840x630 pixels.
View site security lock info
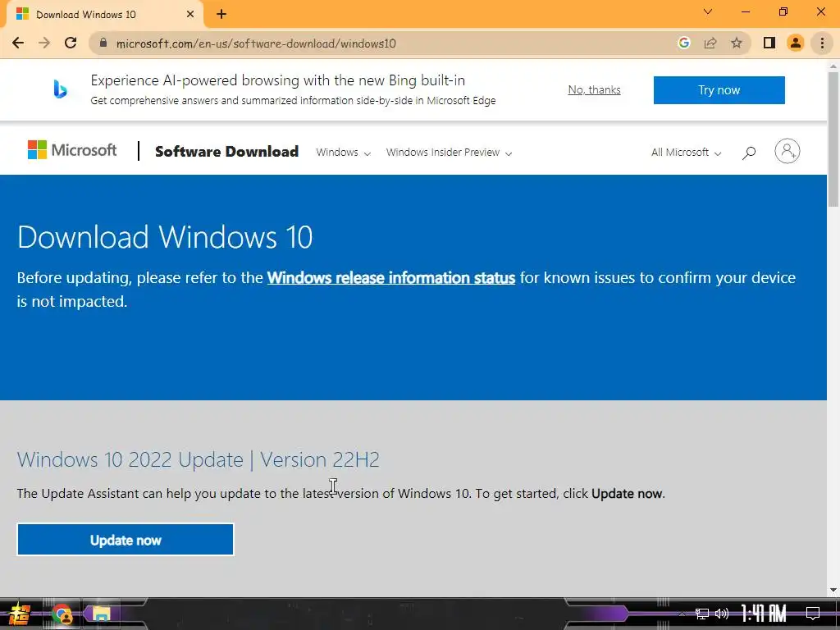[103, 43]
